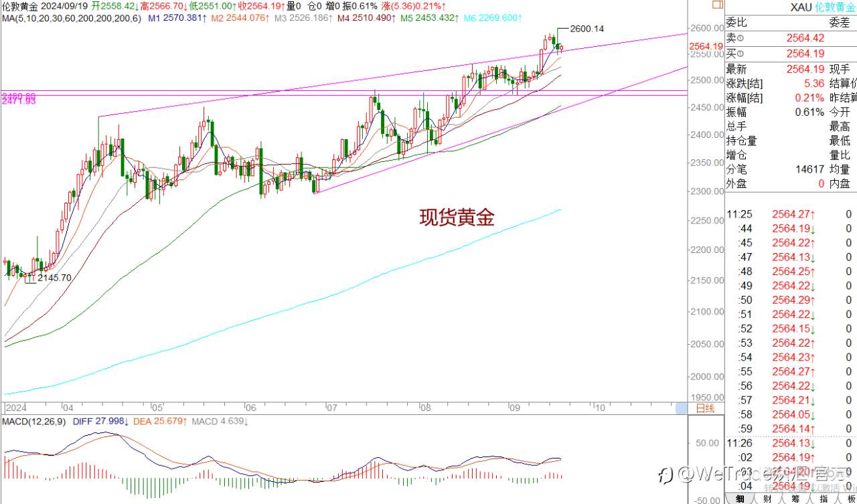The height and width of the screenshot is (504, 857).
Task: Click the 总手 label
Action: [736, 127]
